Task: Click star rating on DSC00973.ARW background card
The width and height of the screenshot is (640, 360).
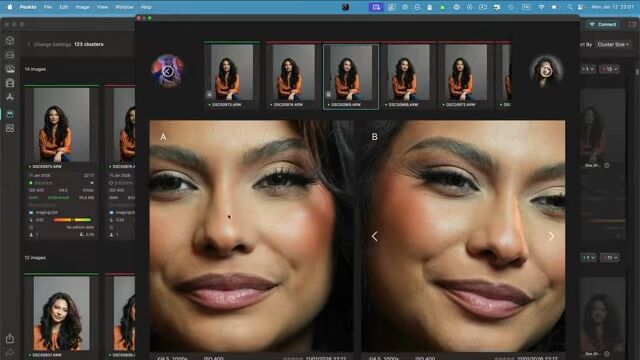Action: click(43, 183)
